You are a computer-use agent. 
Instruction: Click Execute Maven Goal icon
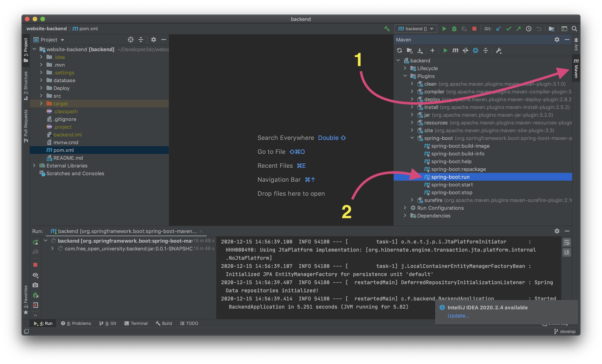pos(455,51)
